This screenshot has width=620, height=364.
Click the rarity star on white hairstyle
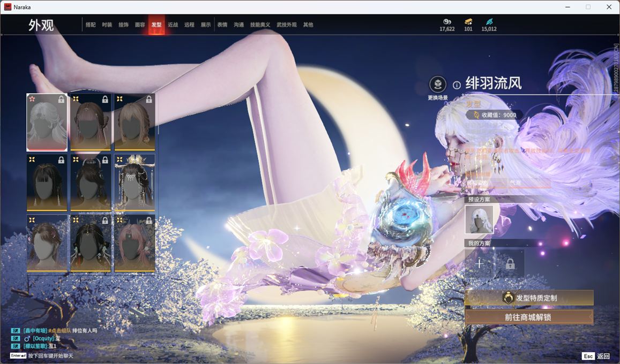click(x=32, y=98)
